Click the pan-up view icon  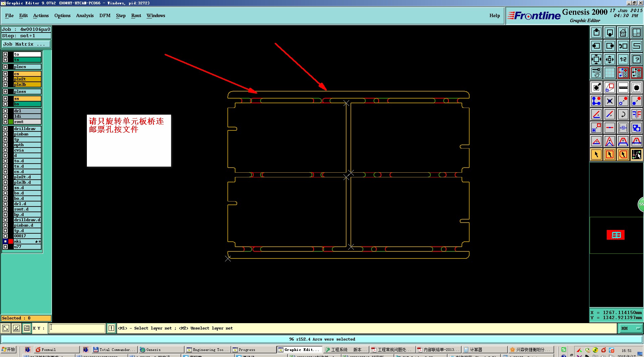[x=596, y=33]
